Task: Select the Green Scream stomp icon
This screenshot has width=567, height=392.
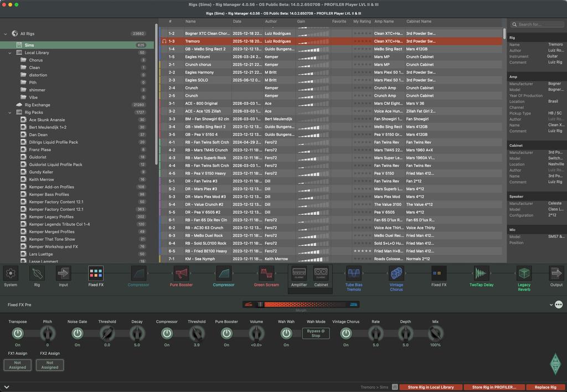Action: [x=266, y=274]
